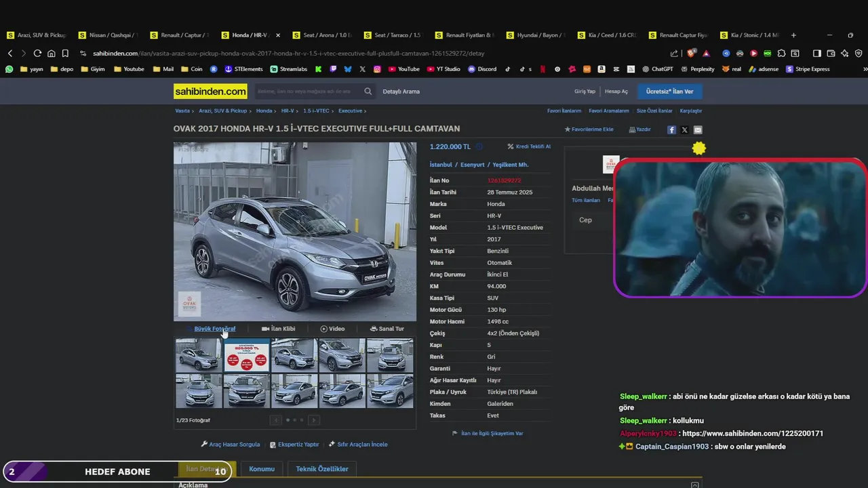Open the Instagram bookmark icon
This screenshot has height=488, width=868.
(377, 69)
